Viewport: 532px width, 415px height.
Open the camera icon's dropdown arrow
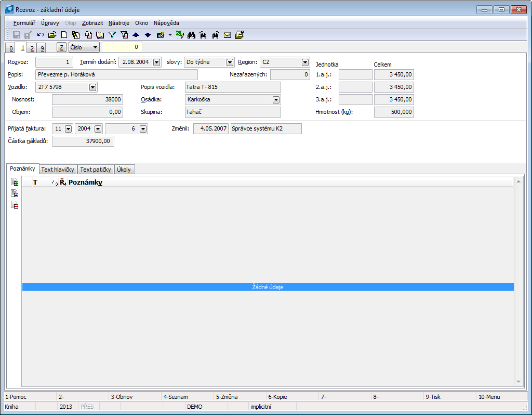[170, 35]
